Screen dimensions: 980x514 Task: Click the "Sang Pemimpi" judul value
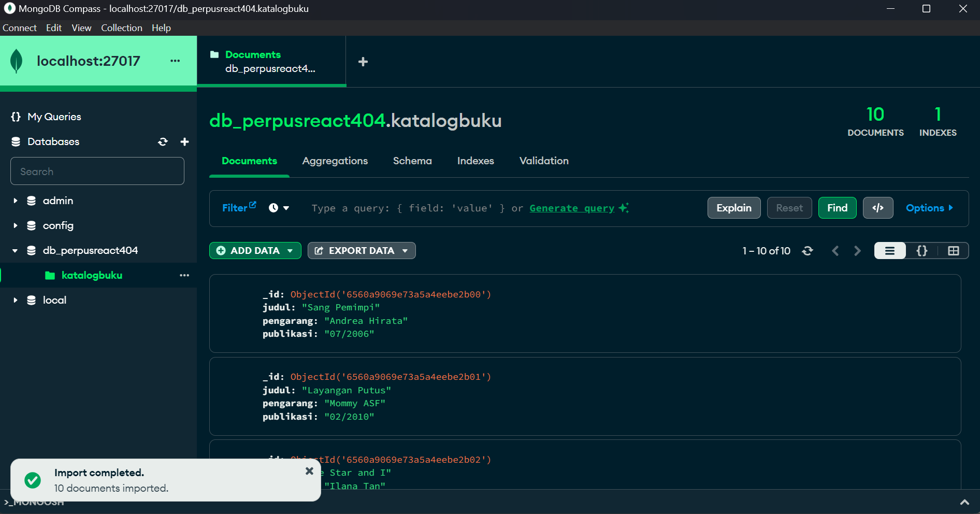341,307
